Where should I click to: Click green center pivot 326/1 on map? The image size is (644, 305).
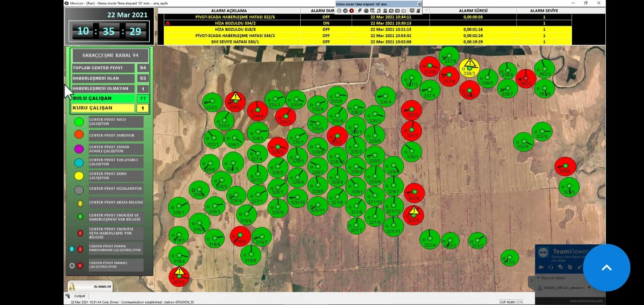pyautogui.click(x=178, y=207)
